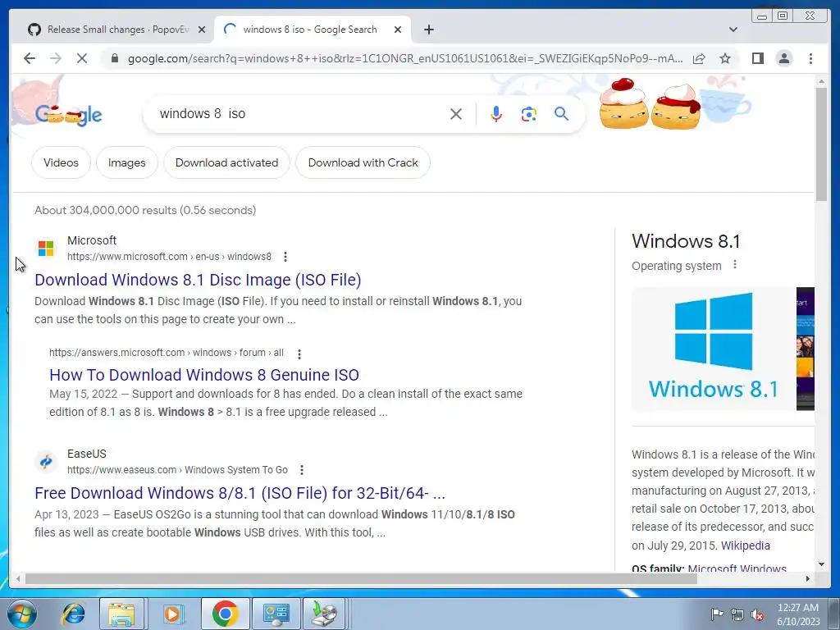This screenshot has height=630, width=840.
Task: Click the horizontal scrollbar thumb
Action: [x=361, y=578]
